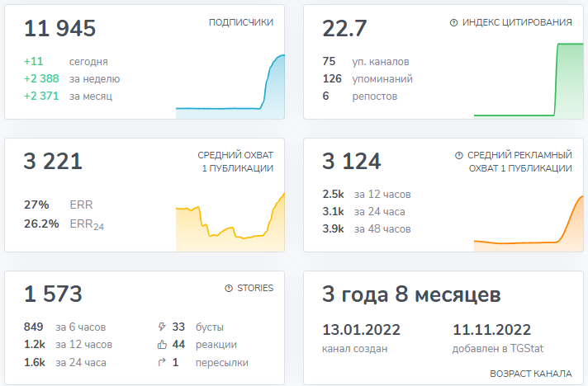
Task: Click the help icon beside ИНДЕКС ЦИТИРОВАНИЯ
Action: (x=453, y=23)
